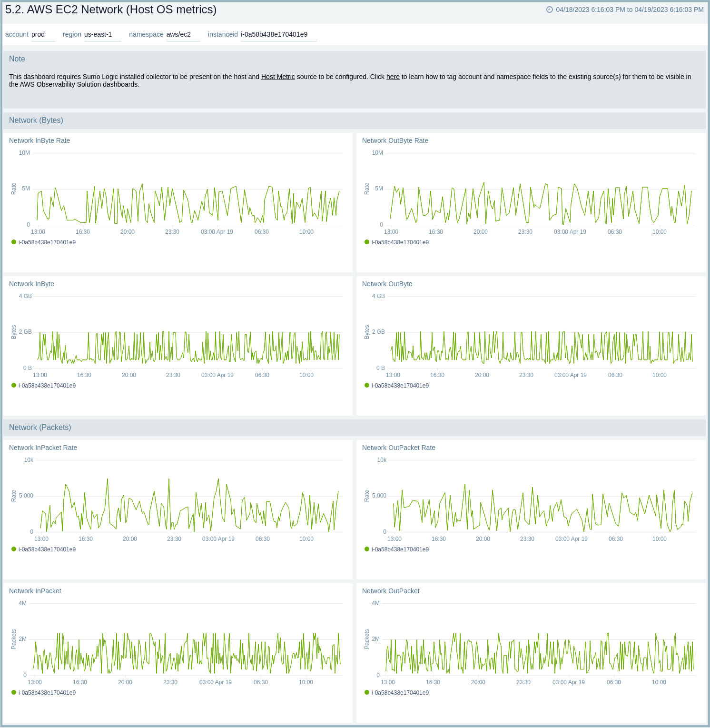Click the green legend dot under Network InByte Rate
This screenshot has width=710, height=728.
[13, 241]
